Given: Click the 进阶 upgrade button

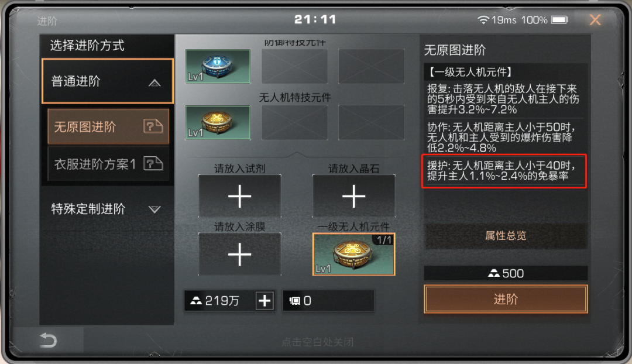Looking at the screenshot, I should (x=506, y=299).
